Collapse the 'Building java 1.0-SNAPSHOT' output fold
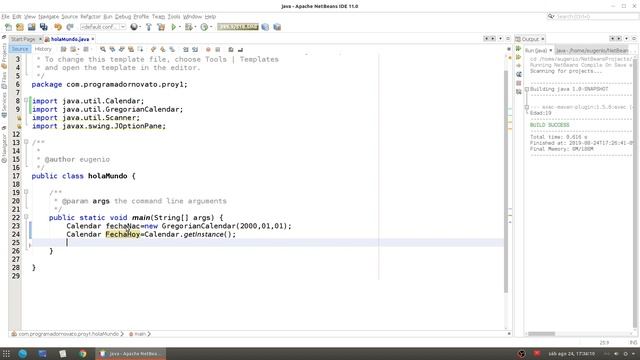 pos(527,89)
